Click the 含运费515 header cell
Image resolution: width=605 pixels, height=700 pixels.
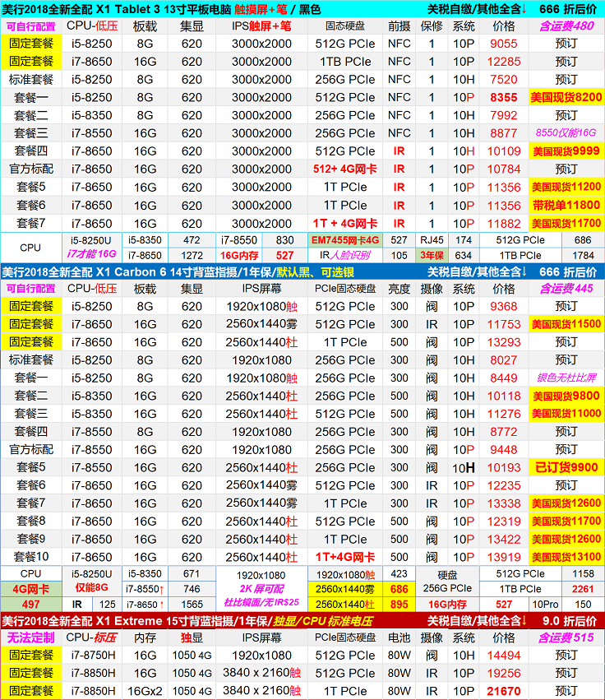[x=566, y=638]
